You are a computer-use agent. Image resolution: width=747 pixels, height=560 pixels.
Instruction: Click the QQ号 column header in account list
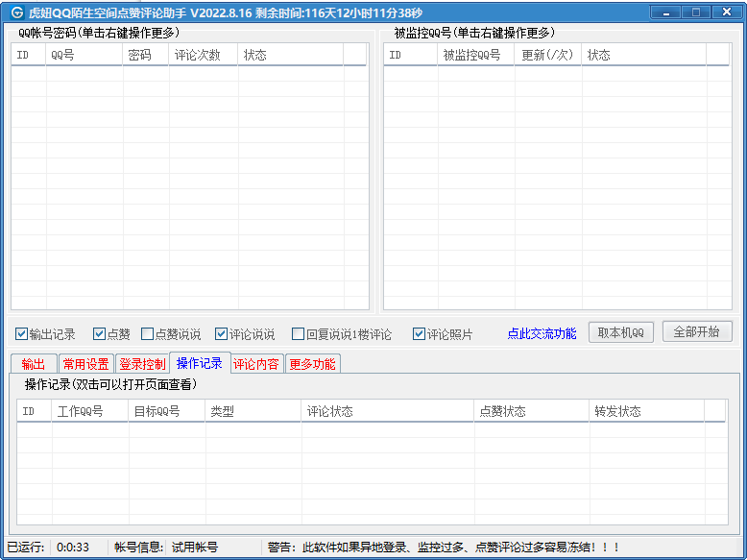84,55
